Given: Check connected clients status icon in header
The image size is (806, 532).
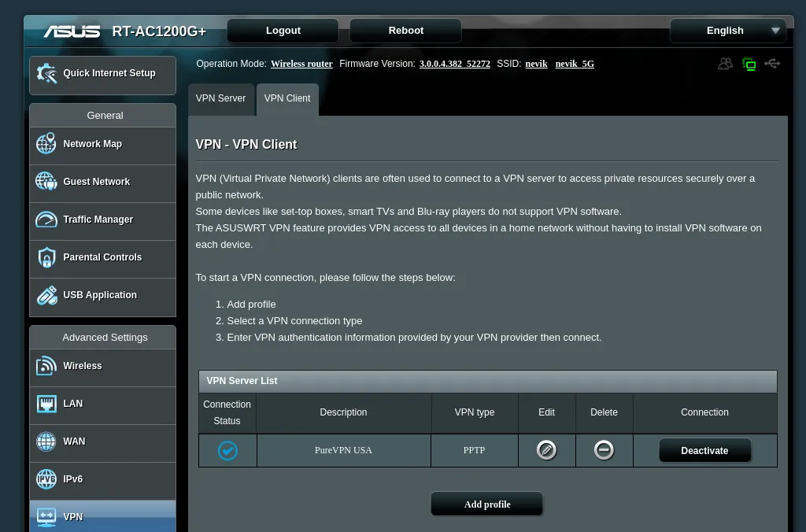Looking at the screenshot, I should tap(725, 64).
